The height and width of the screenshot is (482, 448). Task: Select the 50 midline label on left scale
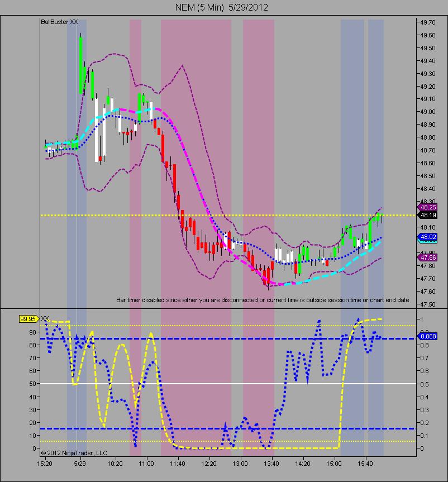coord(32,384)
